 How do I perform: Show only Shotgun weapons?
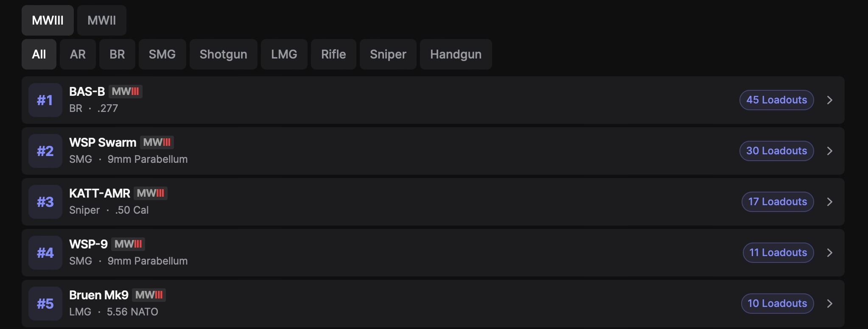223,54
